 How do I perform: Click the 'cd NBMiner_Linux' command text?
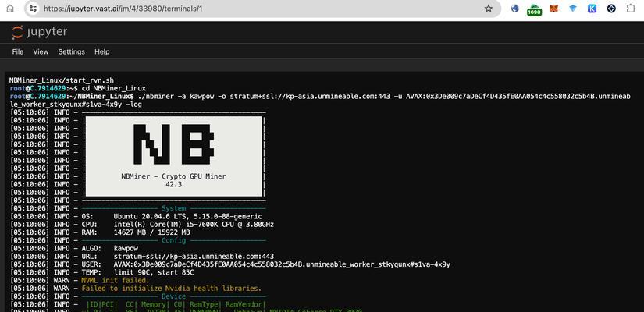[x=114, y=88]
